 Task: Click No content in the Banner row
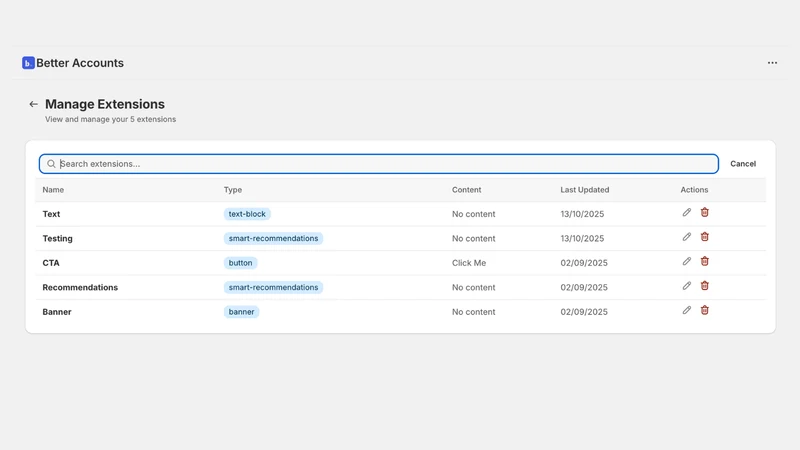click(x=473, y=312)
